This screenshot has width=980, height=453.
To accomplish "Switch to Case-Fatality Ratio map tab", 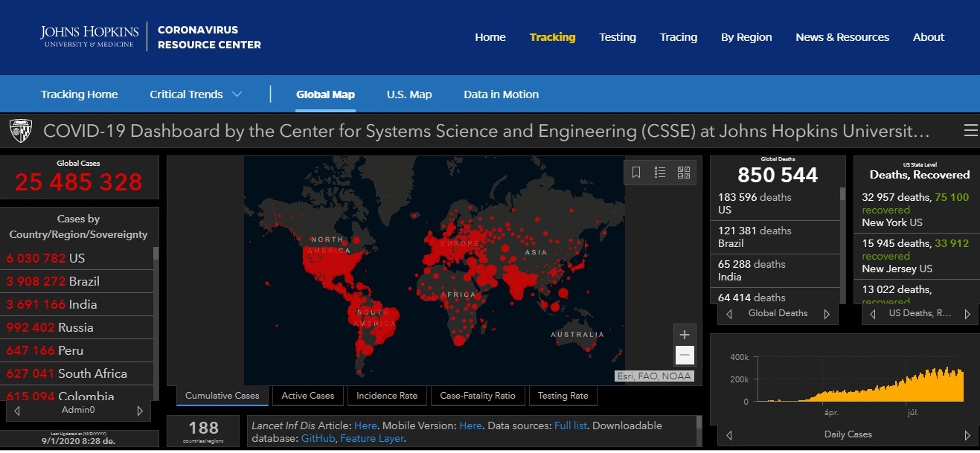I will tap(478, 396).
